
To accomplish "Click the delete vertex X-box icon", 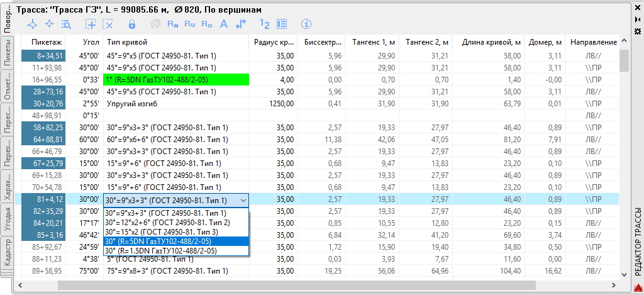I will [x=108, y=24].
